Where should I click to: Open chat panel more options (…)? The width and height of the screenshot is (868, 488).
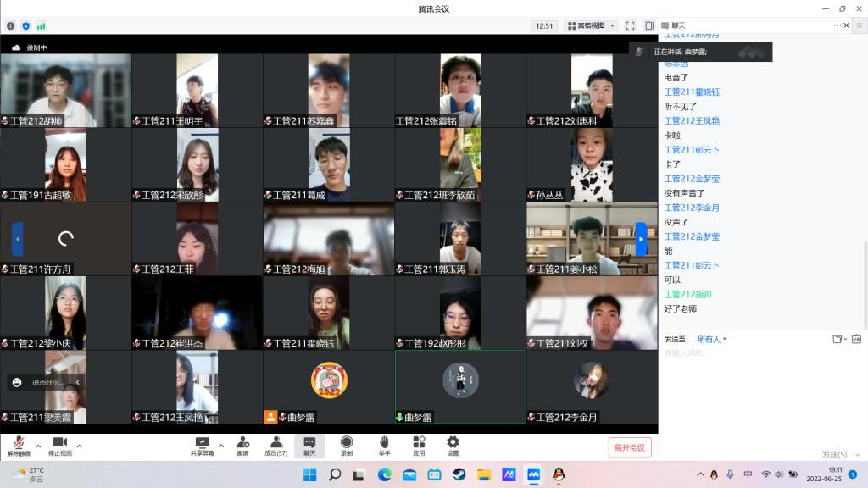pos(837,25)
